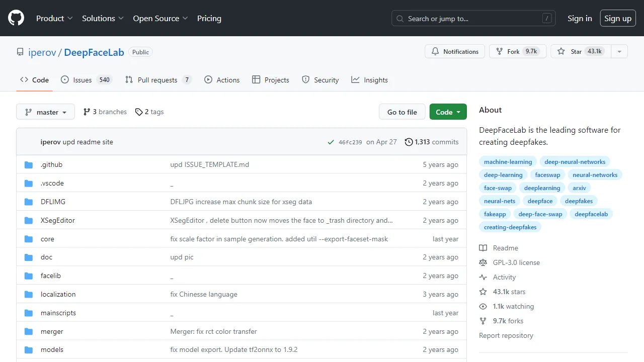Click the facelib folder icon

(29, 276)
